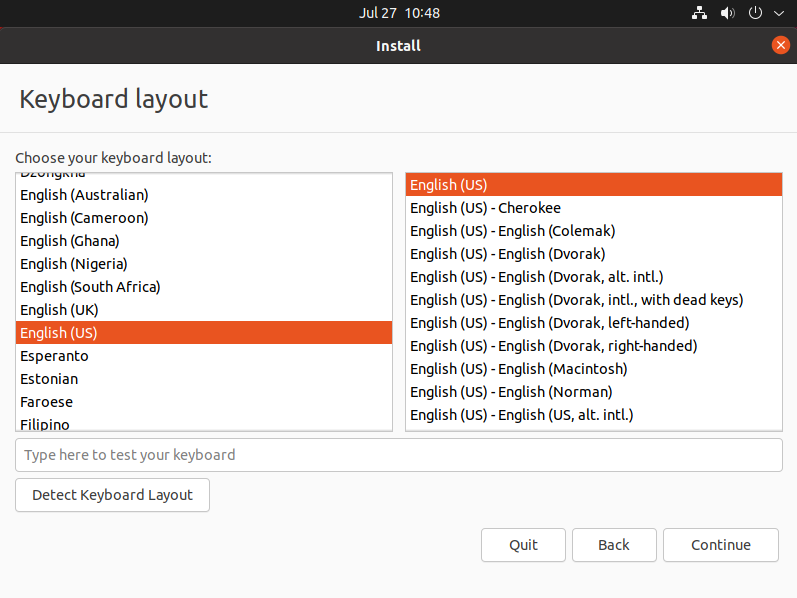797x598 pixels.
Task: Go Back to the previous step
Action: tap(614, 545)
